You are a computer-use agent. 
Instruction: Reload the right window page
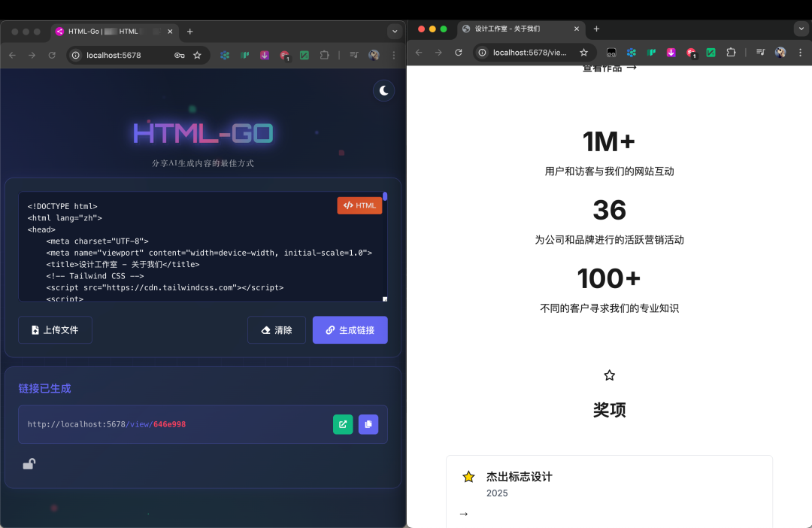[x=459, y=53]
